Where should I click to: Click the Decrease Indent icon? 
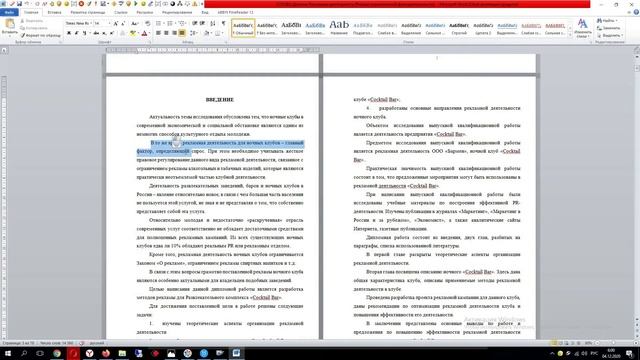(195, 24)
